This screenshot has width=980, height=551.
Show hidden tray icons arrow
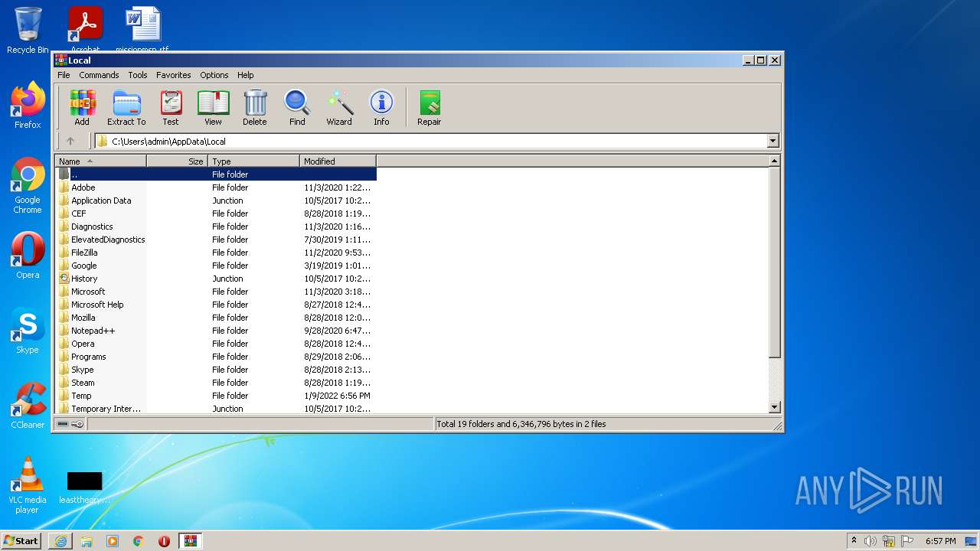[x=854, y=541]
